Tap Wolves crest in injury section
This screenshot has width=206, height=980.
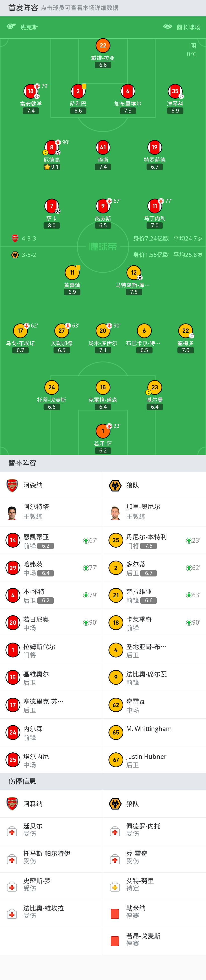tap(115, 804)
